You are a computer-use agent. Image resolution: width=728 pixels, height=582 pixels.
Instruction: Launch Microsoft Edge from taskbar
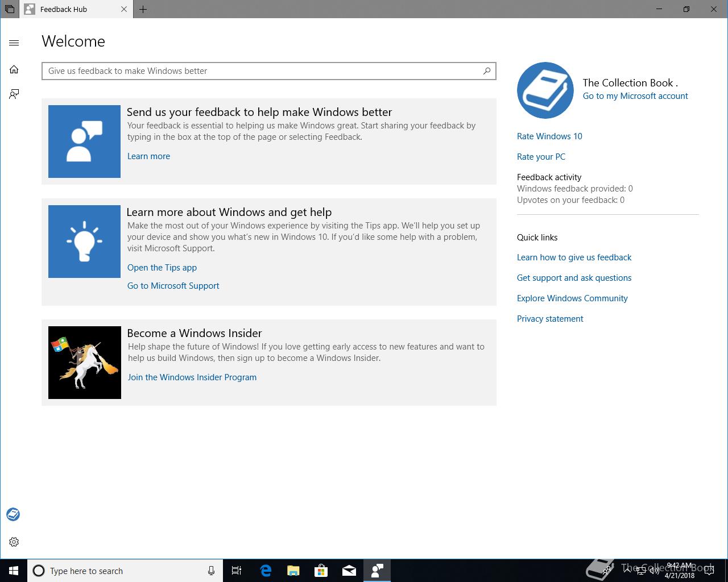click(266, 571)
